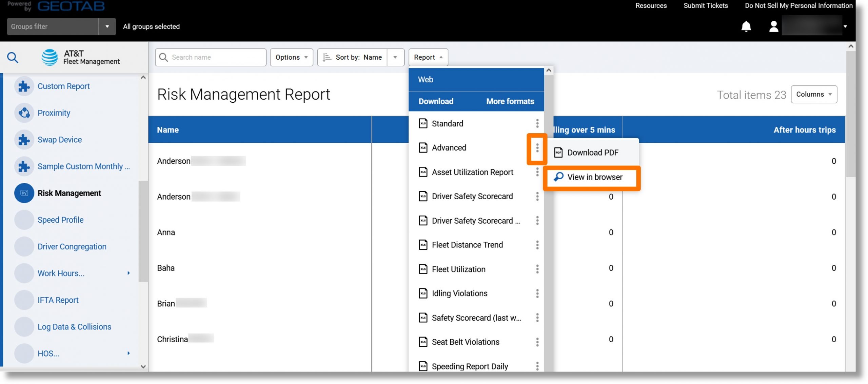Open Driver Safety Scorecard kebab menu

pyautogui.click(x=537, y=196)
